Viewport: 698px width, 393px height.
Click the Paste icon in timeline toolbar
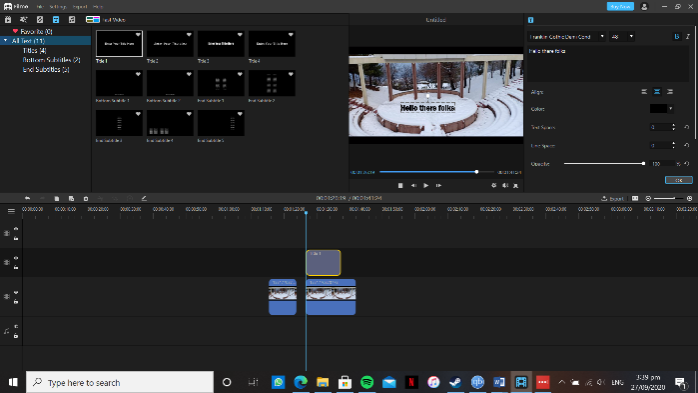71,199
